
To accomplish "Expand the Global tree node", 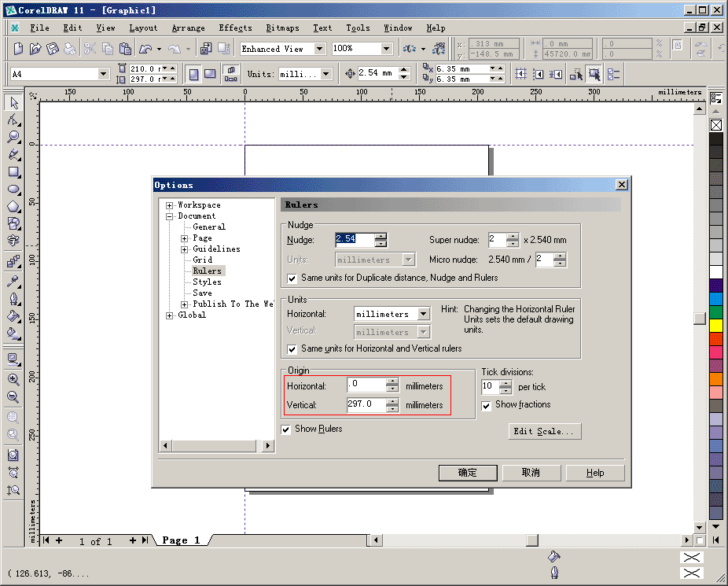I will (170, 315).
